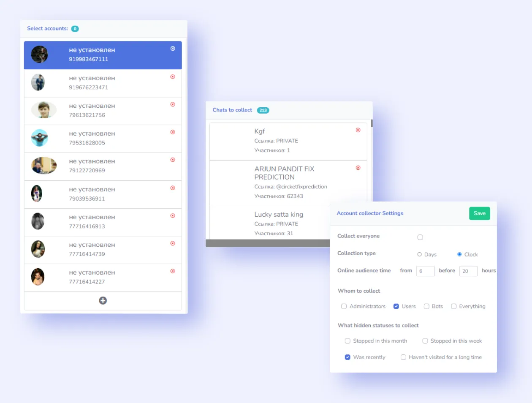Uncheck the Was recently status
The height and width of the screenshot is (403, 532).
pyautogui.click(x=347, y=357)
